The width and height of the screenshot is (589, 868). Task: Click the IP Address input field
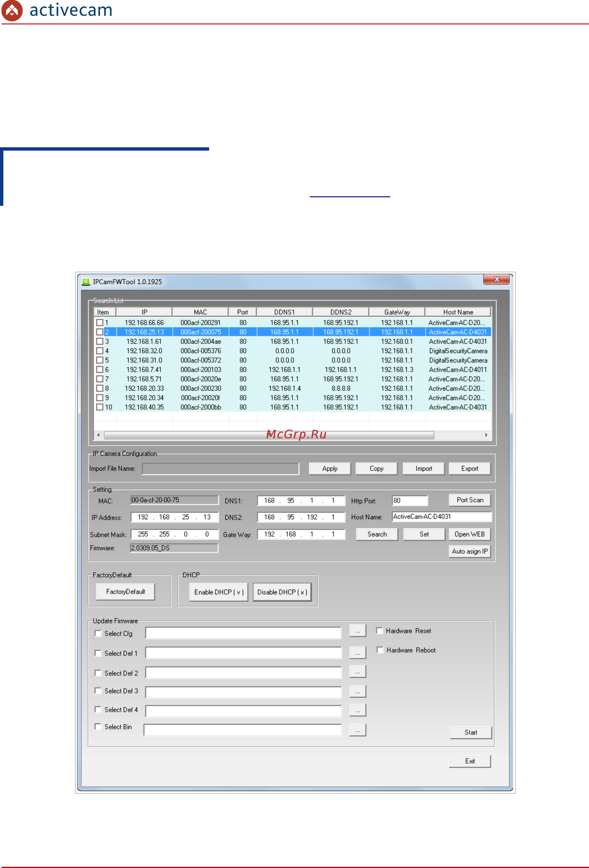click(175, 517)
